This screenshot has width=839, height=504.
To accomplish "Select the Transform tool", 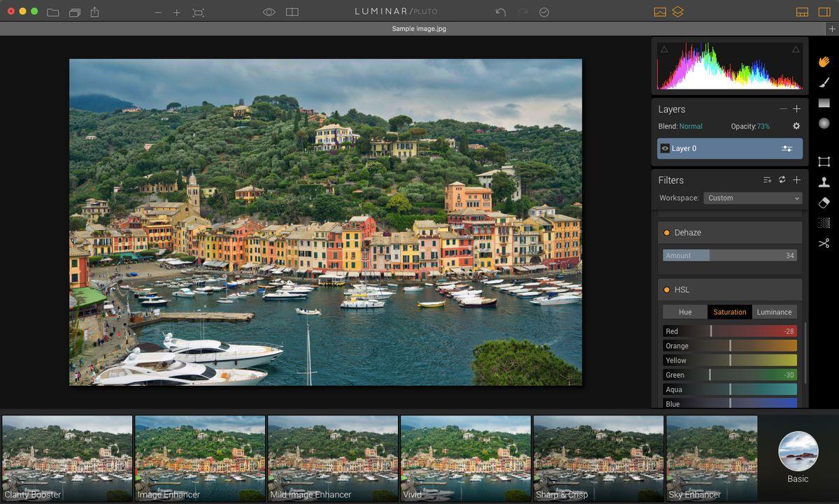I will coord(824,161).
